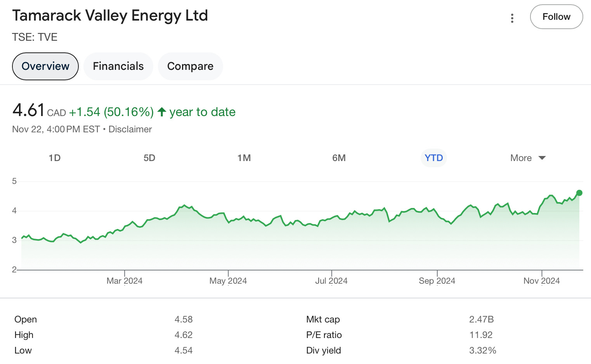The height and width of the screenshot is (364, 591).
Task: Select the 1D time range
Action: 55,158
